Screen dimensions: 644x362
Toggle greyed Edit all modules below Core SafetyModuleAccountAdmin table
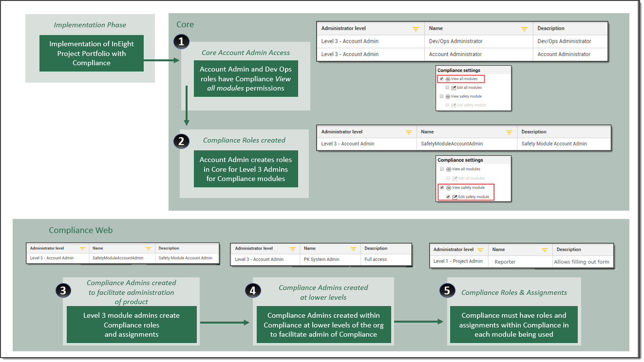point(448,179)
